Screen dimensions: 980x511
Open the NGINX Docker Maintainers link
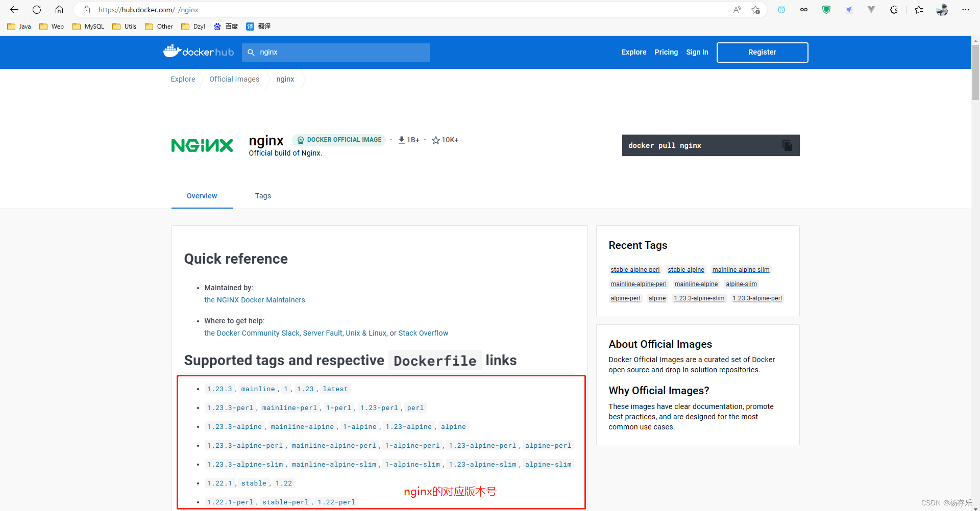pyautogui.click(x=255, y=300)
